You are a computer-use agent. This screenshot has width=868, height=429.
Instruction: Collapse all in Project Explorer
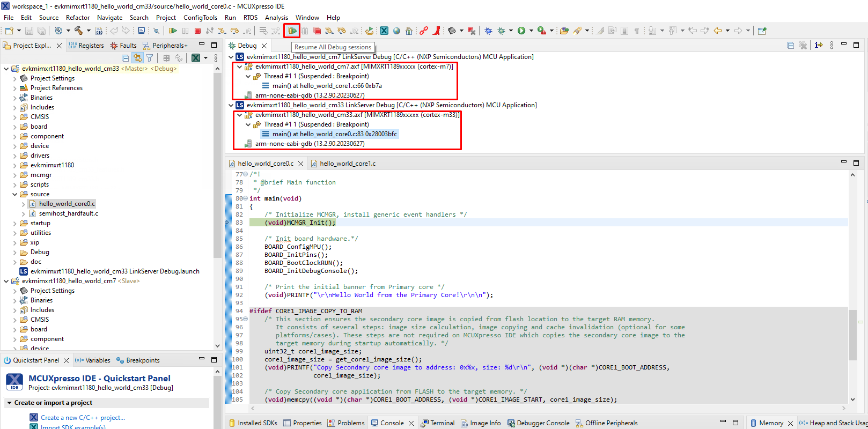[126, 58]
